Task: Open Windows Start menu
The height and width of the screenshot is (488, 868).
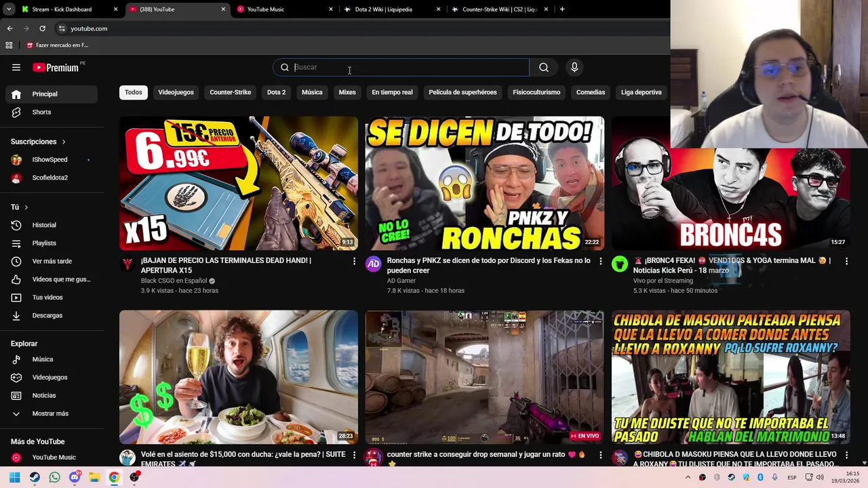Action: [15, 477]
